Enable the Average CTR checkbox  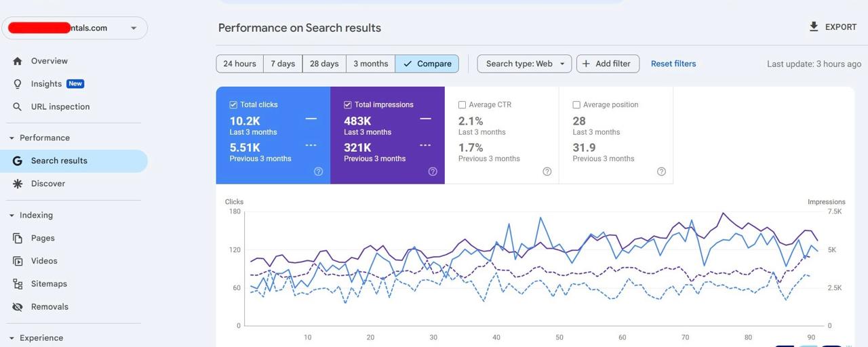pyautogui.click(x=462, y=105)
